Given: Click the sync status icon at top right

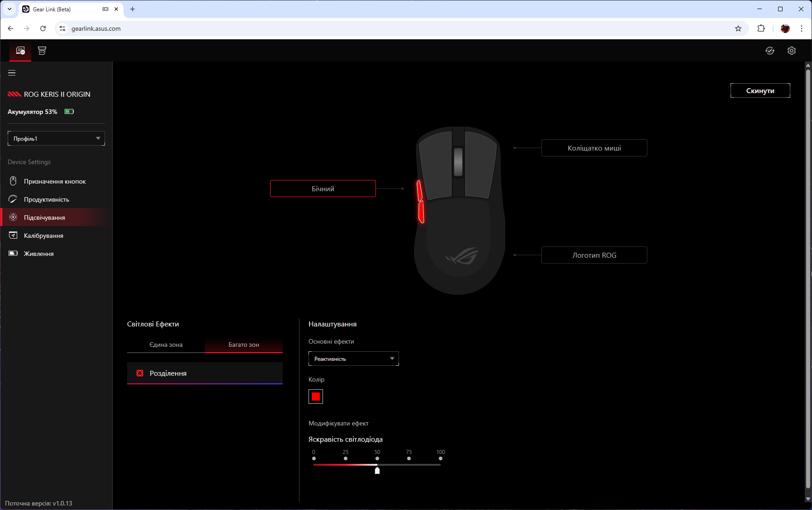Looking at the screenshot, I should 770,51.
